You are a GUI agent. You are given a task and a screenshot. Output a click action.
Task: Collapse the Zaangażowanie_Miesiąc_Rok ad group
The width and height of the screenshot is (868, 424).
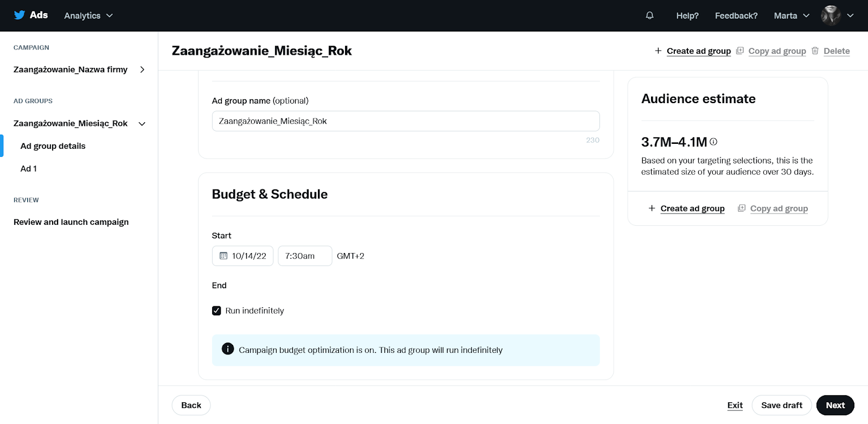coord(142,124)
